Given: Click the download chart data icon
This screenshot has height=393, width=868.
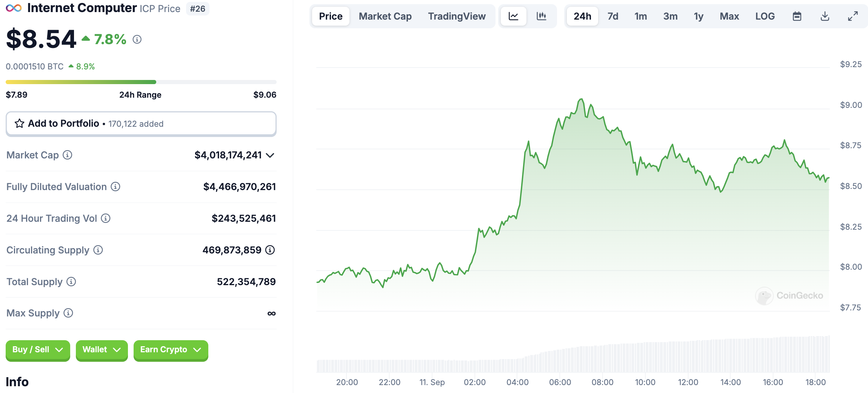Looking at the screenshot, I should (825, 16).
